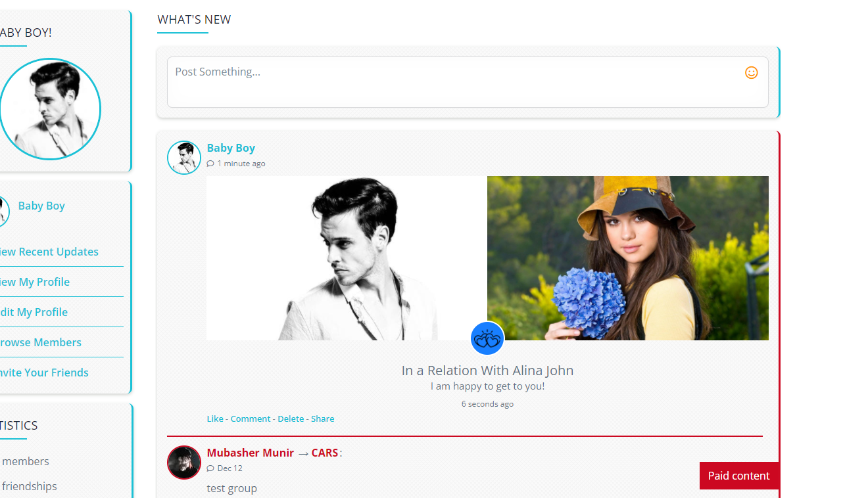Click the emoji smiley icon in post box
The height and width of the screenshot is (498, 868).
751,73
